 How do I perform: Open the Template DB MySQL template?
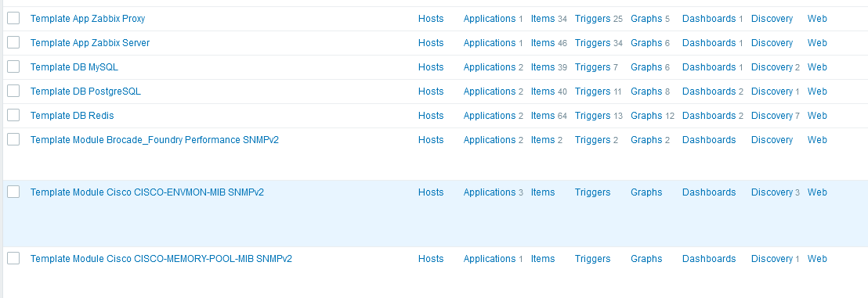(74, 67)
